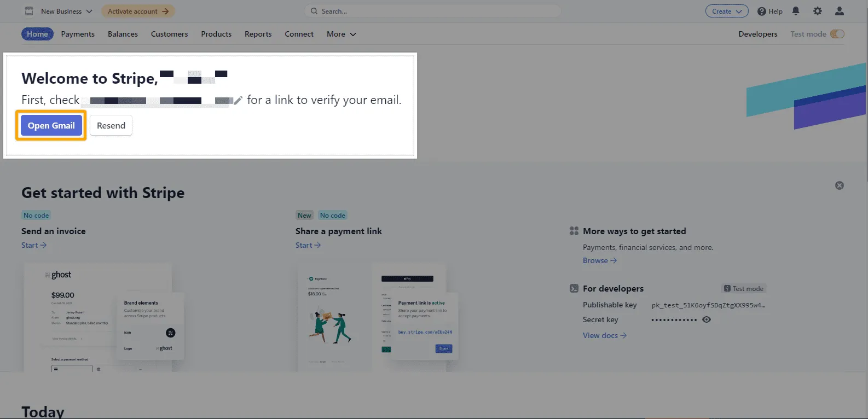
Task: Open the New Business account switcher
Action: tap(66, 11)
